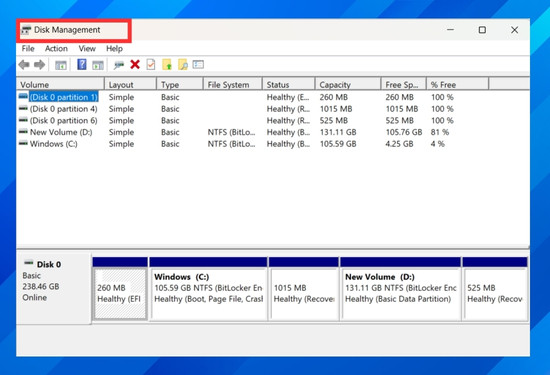Click the drive icon next to New Volume (D:)

(x=23, y=132)
